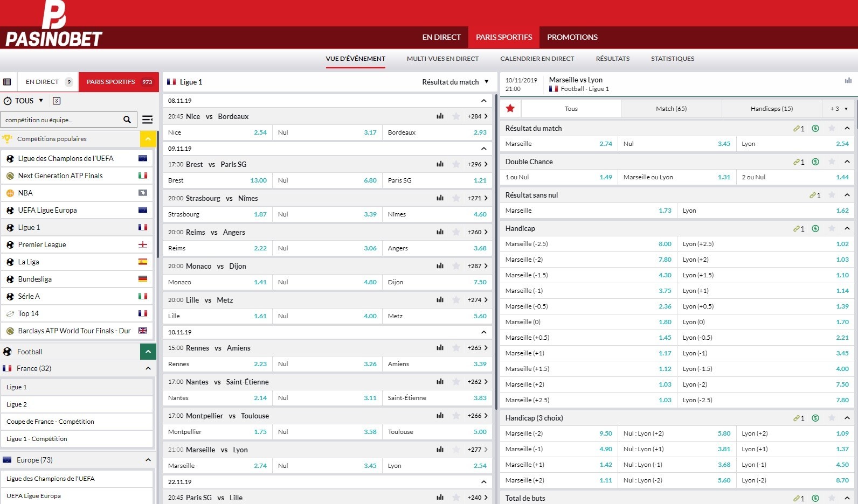Click the clock icon next to TOUS
This screenshot has height=504, width=858.
pos(8,101)
